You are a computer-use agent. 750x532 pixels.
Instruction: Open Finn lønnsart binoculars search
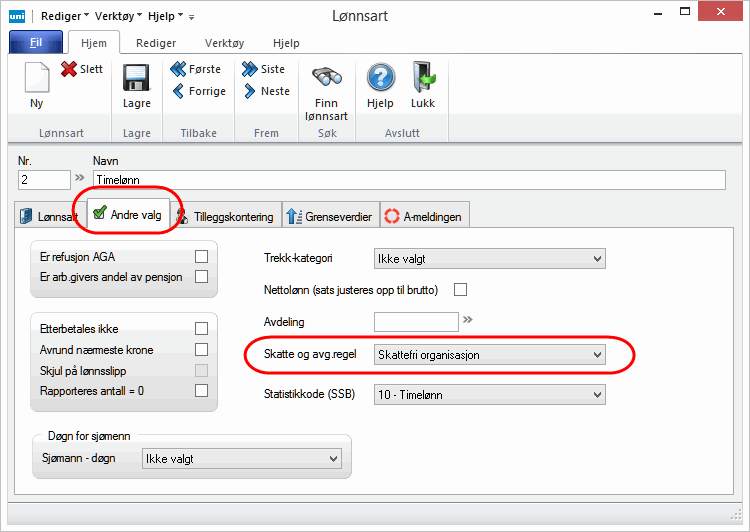(x=326, y=81)
